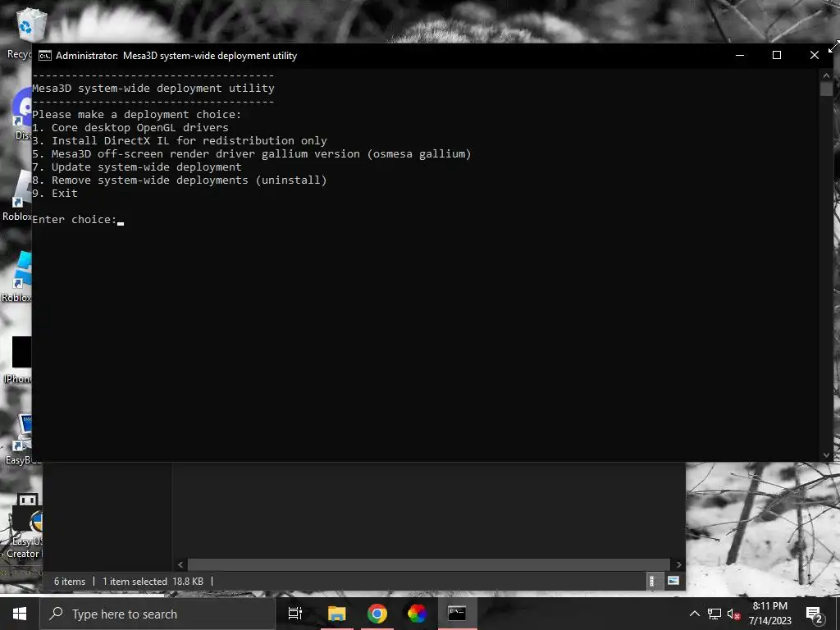
Task: Click File Explorer horizontal scrollbar left arrow
Action: click(180, 564)
